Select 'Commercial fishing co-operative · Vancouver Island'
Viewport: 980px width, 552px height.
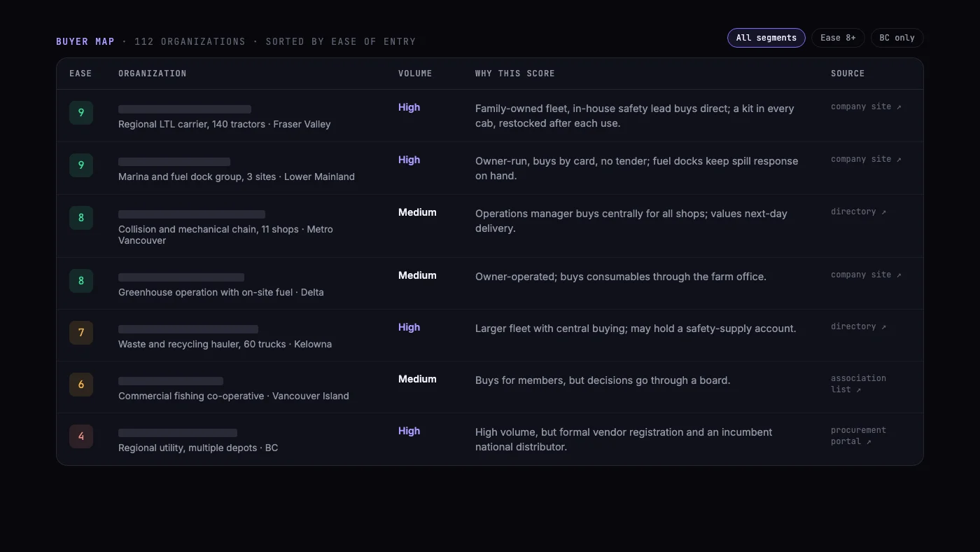(234, 396)
